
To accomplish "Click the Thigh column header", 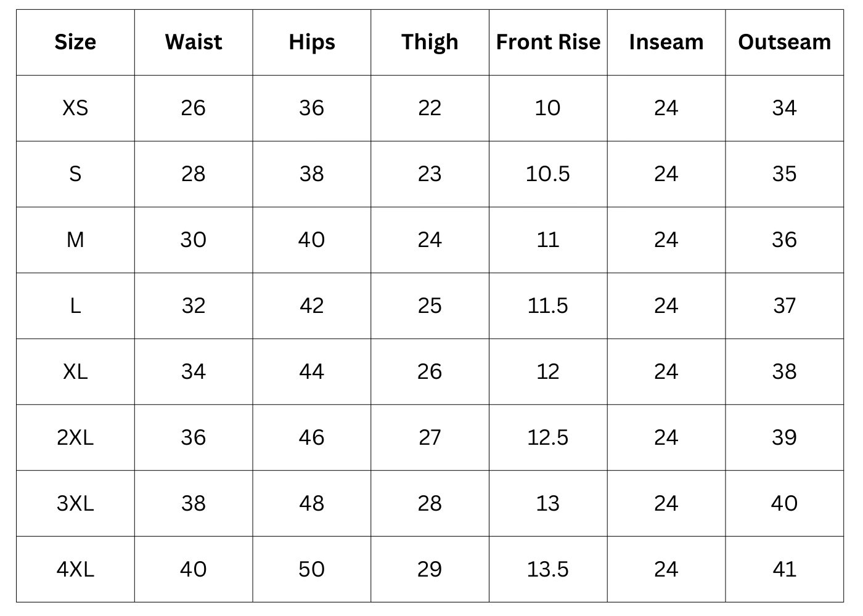I will [x=430, y=42].
